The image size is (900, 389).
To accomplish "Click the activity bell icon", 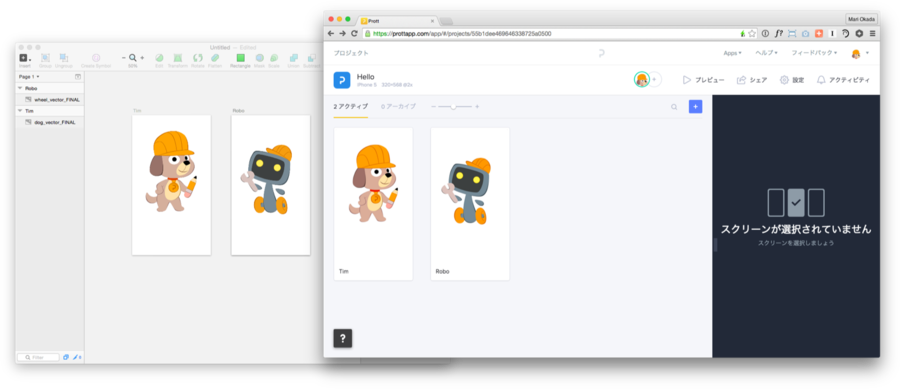I will tap(821, 80).
